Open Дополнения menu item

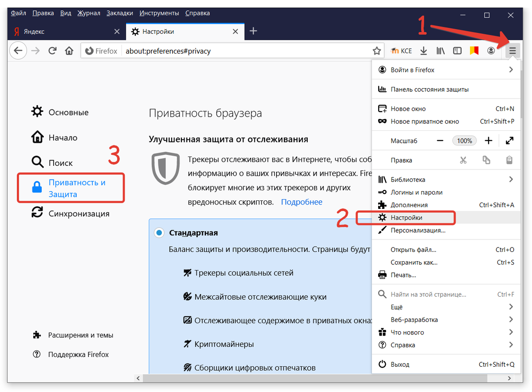click(446, 205)
